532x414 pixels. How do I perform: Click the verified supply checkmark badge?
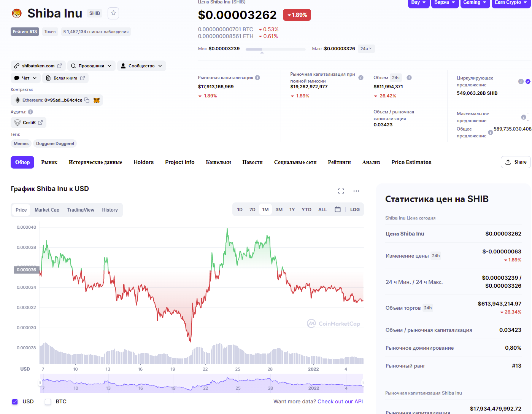pos(528,81)
